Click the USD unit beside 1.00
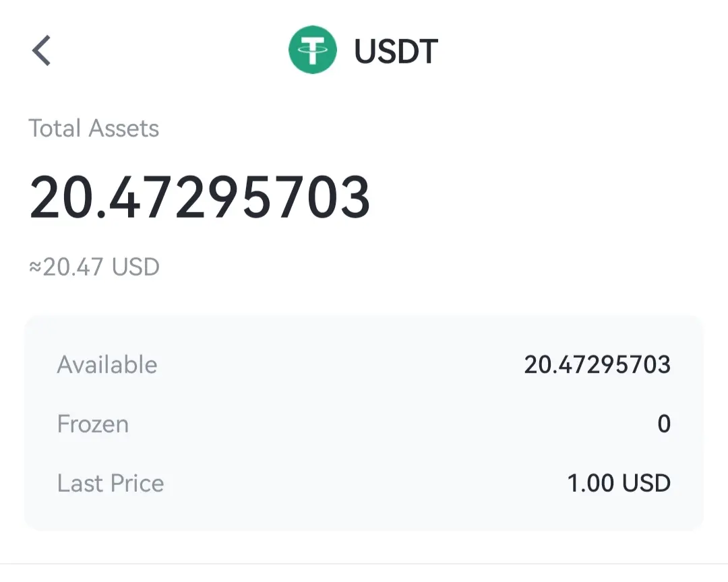Screen dimensions: 728x582 (646, 483)
